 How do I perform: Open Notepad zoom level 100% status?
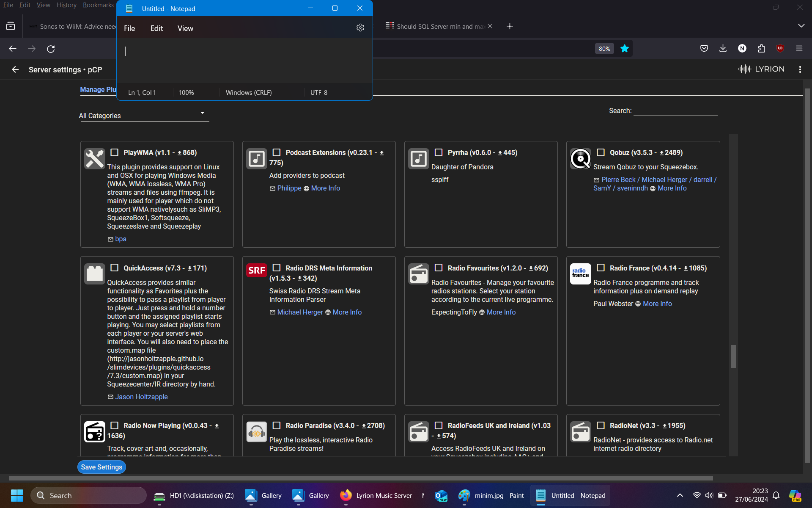click(x=186, y=92)
